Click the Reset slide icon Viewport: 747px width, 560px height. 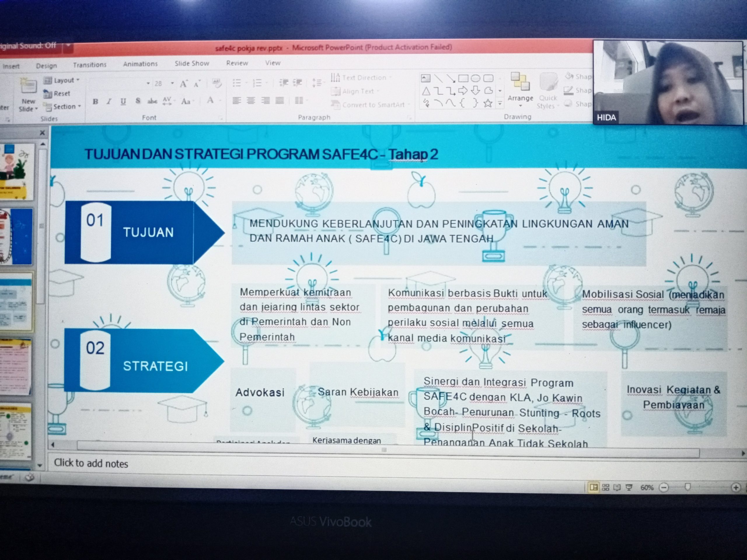(48, 94)
